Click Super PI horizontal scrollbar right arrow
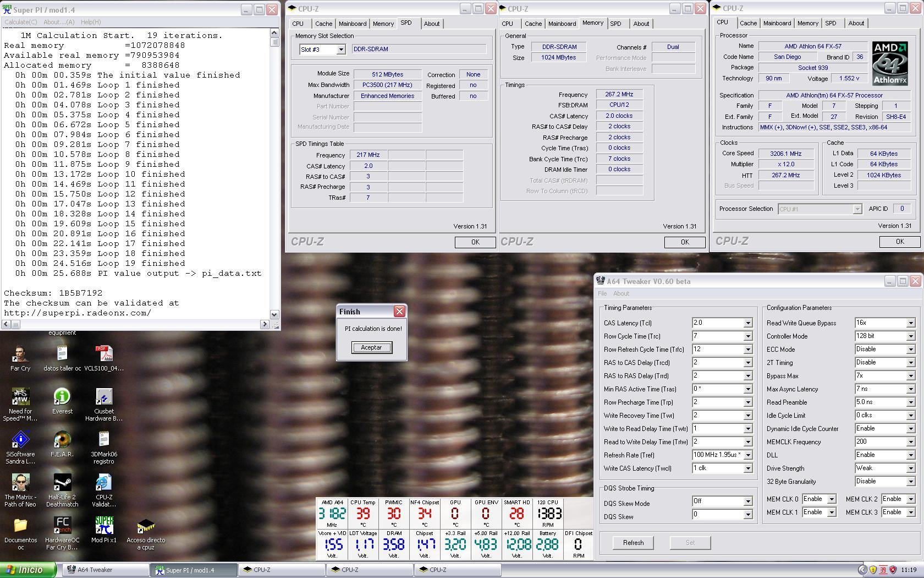Screen dimensions: 924x578 point(265,324)
